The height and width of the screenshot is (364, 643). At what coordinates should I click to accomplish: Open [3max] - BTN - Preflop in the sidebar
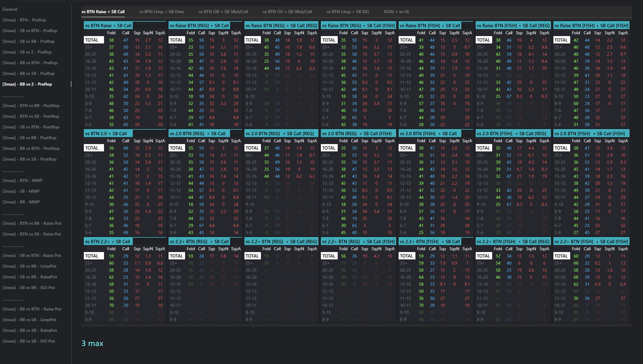coord(24,20)
